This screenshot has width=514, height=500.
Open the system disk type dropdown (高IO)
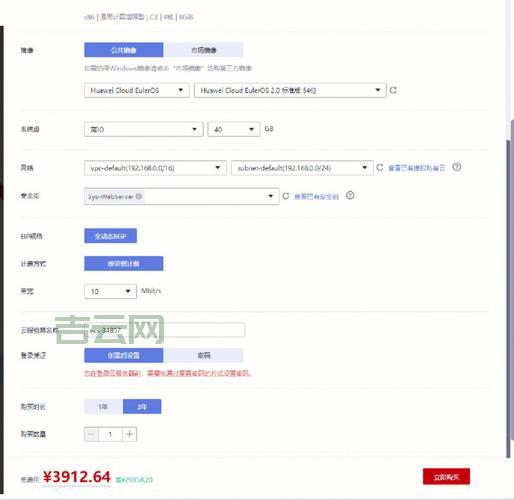coord(144,129)
